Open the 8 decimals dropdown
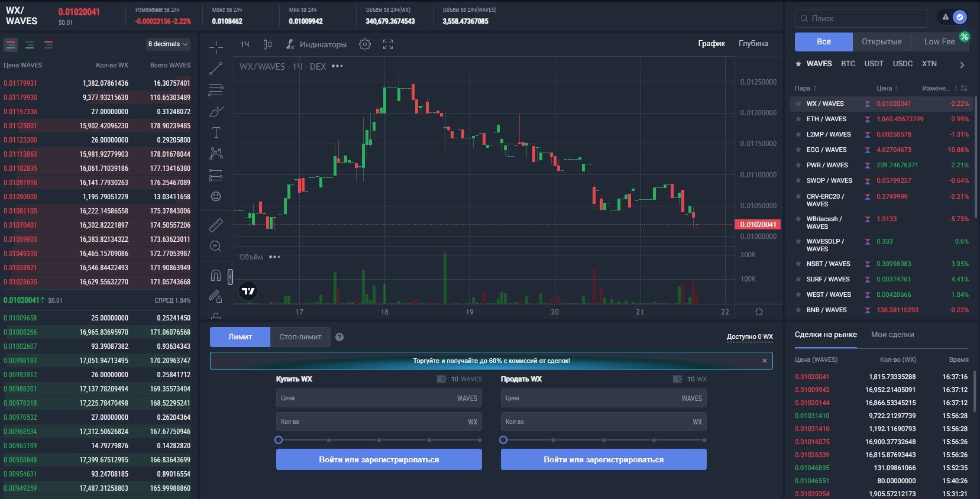 pyautogui.click(x=168, y=44)
